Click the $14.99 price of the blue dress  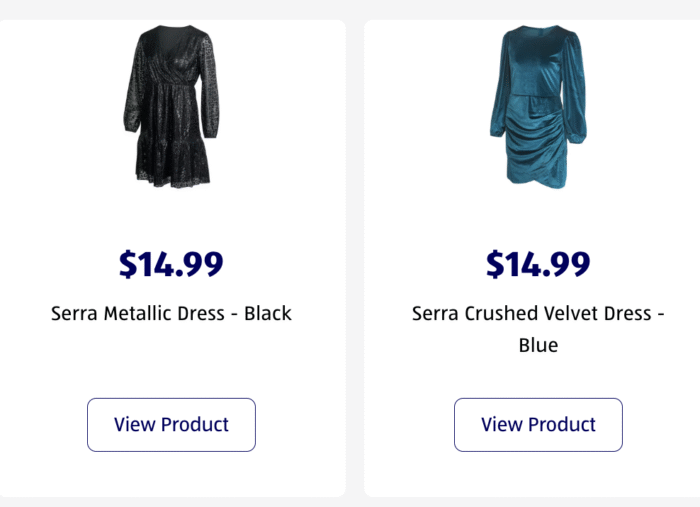538,264
